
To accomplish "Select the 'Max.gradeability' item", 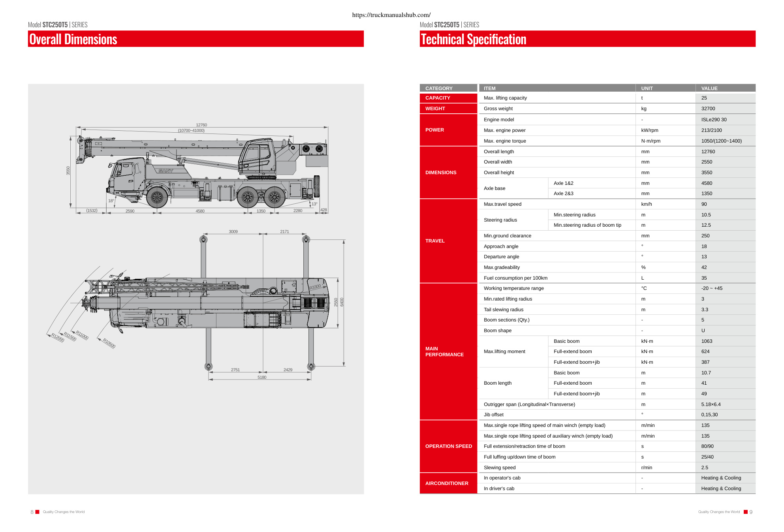I will [x=502, y=267].
